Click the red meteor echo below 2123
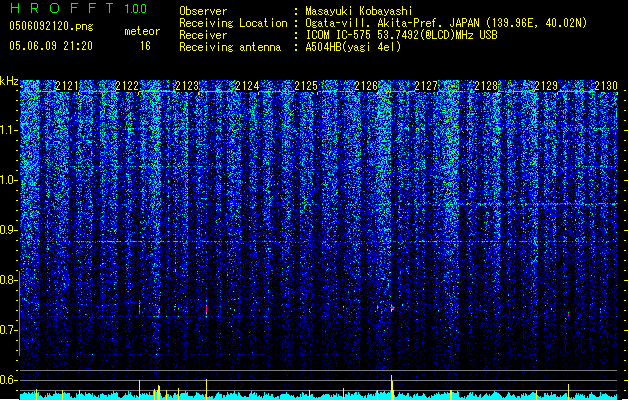 point(206,308)
